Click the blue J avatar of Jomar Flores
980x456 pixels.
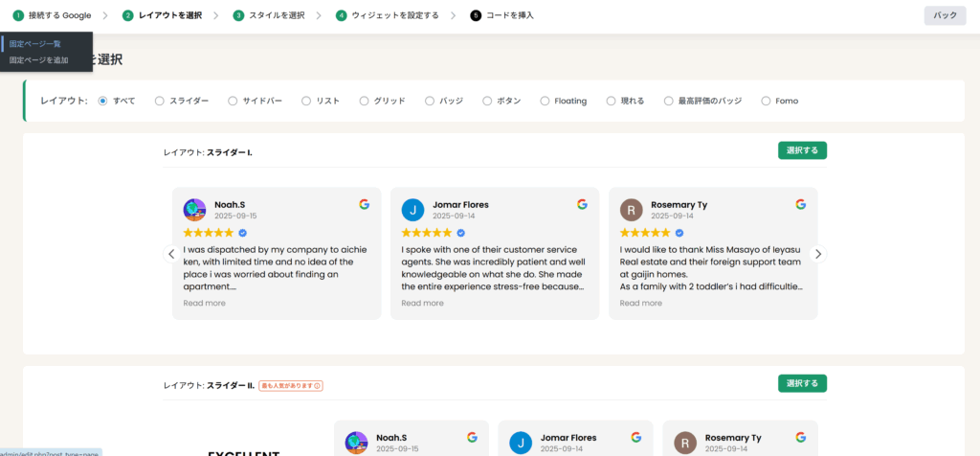(x=412, y=210)
